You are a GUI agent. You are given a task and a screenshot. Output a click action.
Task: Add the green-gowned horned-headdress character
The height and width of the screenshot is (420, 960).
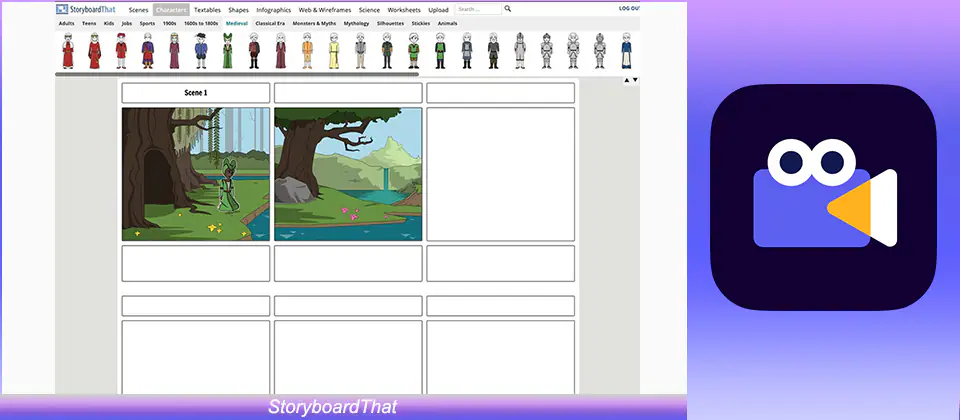(x=228, y=50)
